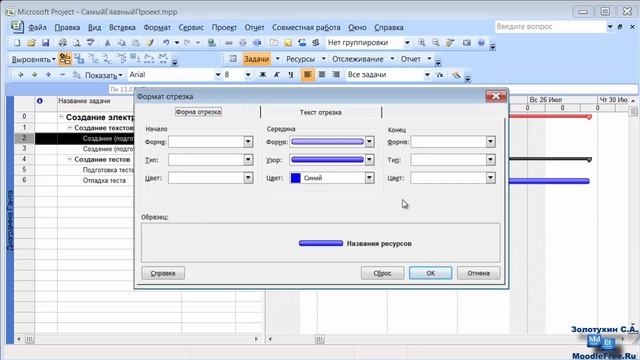Image resolution: width=640 pixels, height=360 pixels.
Task: Open Print Preview from the toolbar
Action: pyautogui.click(x=76, y=42)
